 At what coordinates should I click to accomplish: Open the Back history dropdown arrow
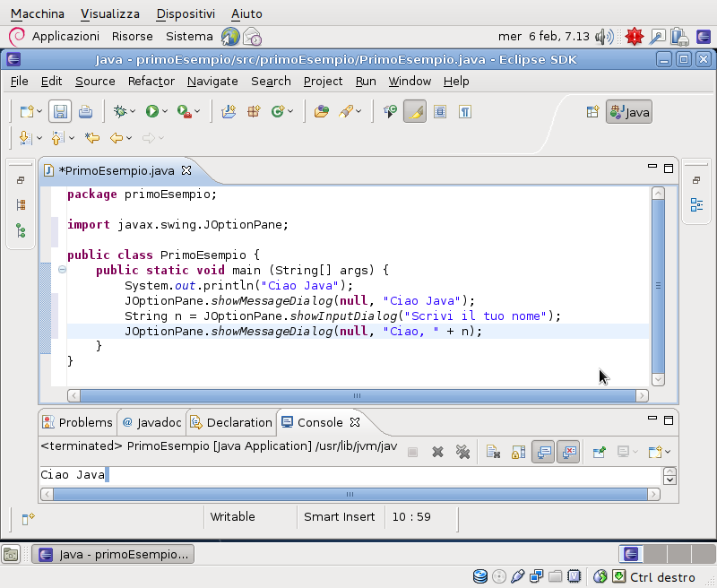pos(129,138)
